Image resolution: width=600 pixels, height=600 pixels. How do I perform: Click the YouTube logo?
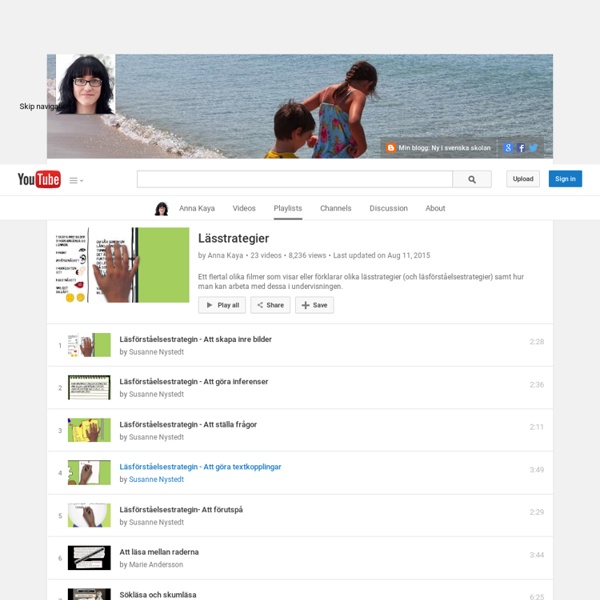pos(39,179)
